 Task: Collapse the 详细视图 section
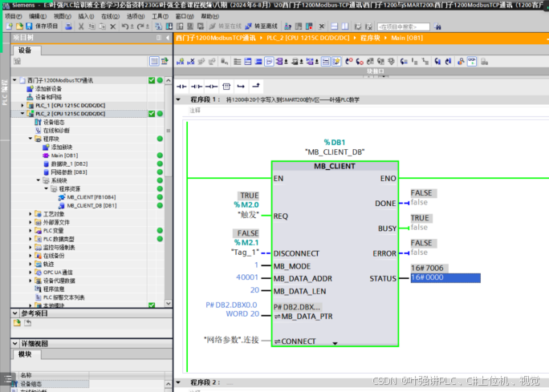click(x=15, y=344)
